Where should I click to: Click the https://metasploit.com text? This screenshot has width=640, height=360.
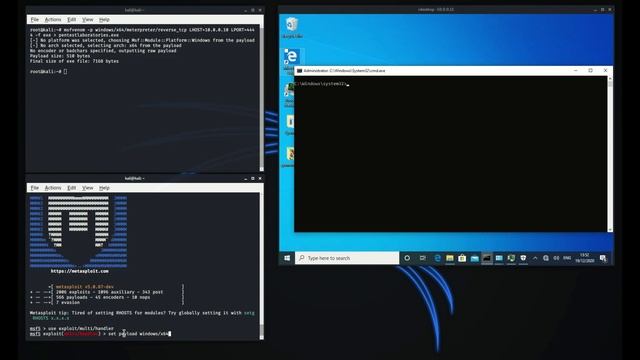pyautogui.click(x=80, y=271)
